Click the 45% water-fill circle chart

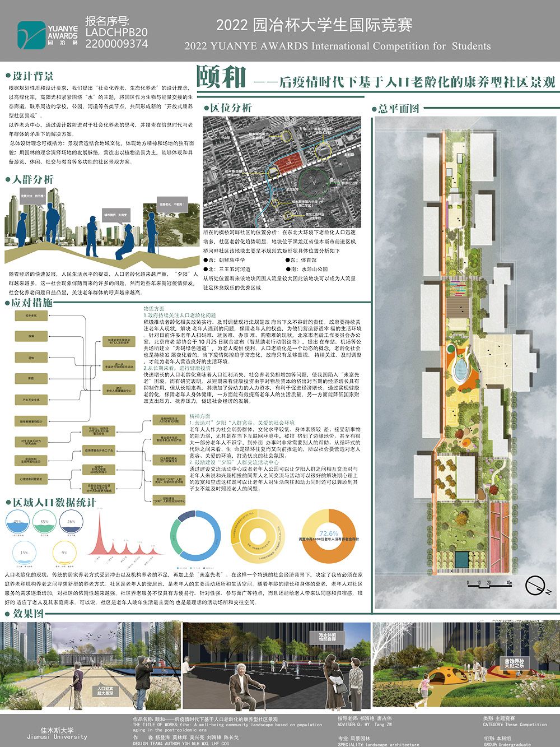(x=17, y=523)
